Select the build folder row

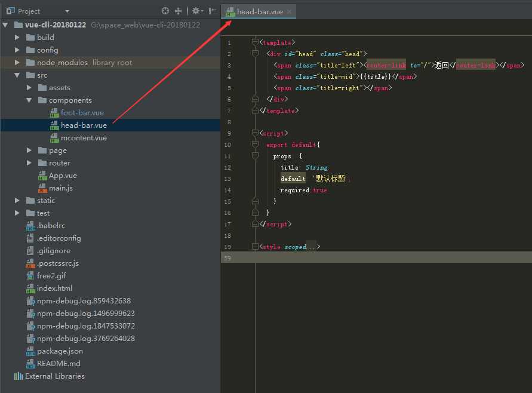(x=110, y=38)
